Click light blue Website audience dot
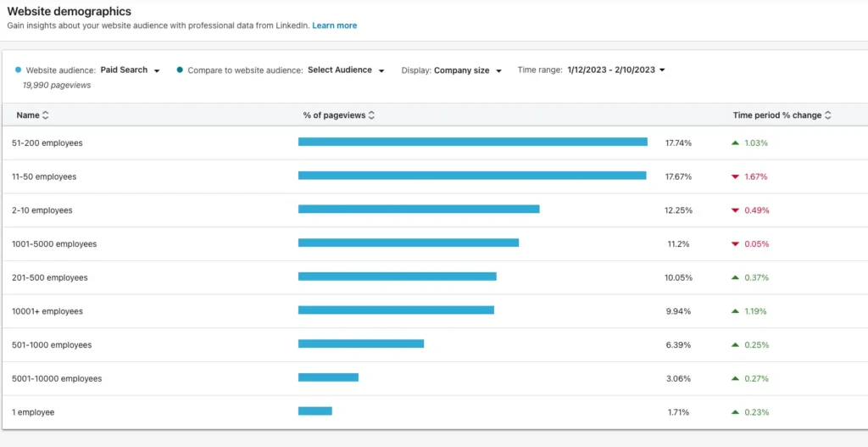The width and height of the screenshot is (868, 447). click(19, 70)
